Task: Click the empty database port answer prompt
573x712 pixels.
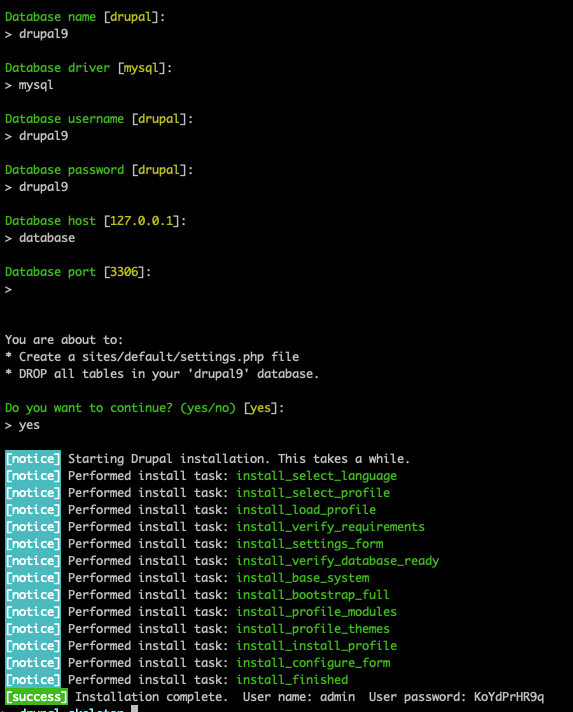Action: [9, 289]
